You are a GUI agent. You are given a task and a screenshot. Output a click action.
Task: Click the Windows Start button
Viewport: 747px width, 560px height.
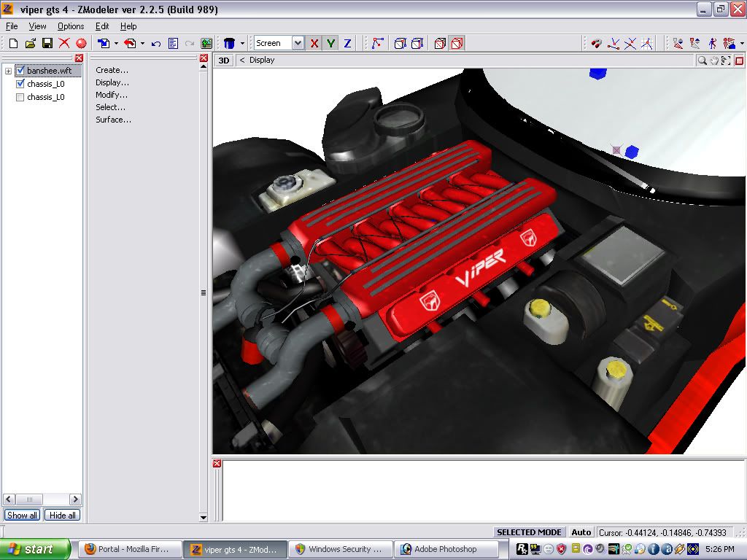click(35, 549)
